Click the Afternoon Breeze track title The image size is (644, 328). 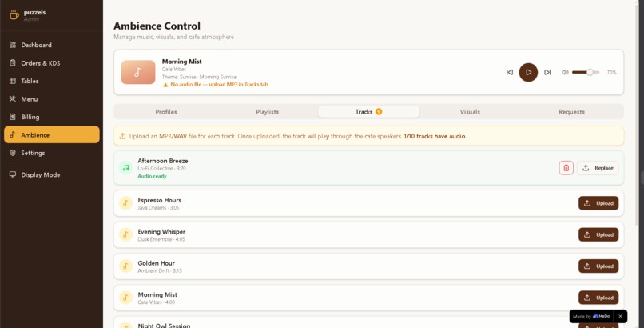click(163, 161)
